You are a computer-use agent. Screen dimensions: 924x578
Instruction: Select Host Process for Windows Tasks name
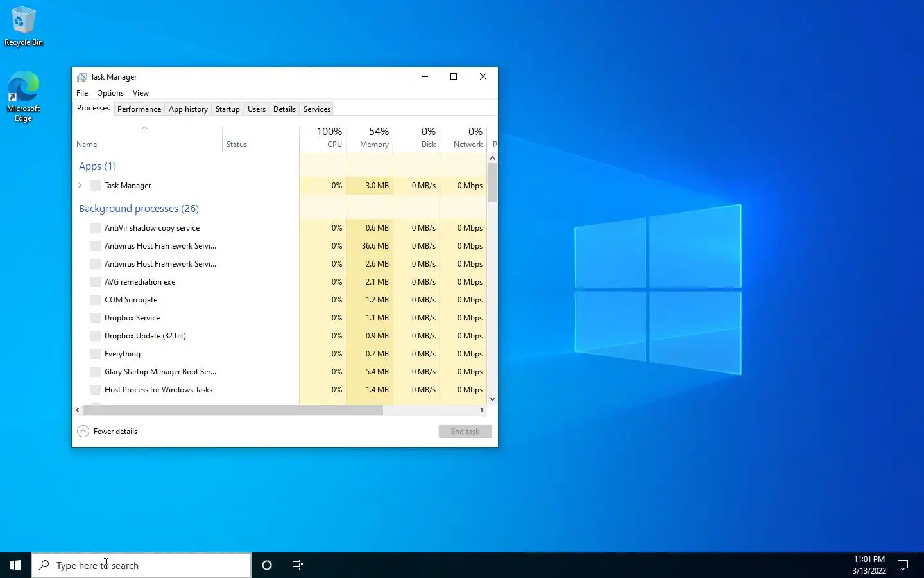[158, 390]
